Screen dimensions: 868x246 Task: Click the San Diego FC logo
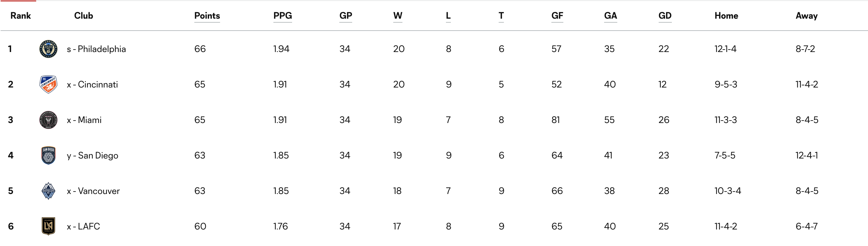48,155
